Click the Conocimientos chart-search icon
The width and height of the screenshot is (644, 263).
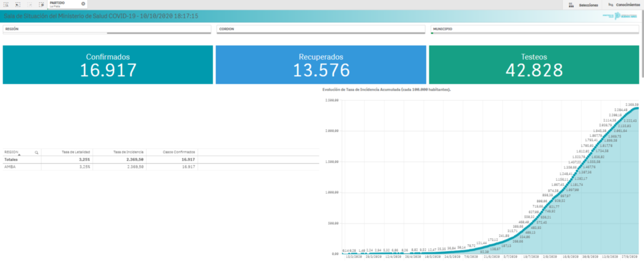pos(611,5)
